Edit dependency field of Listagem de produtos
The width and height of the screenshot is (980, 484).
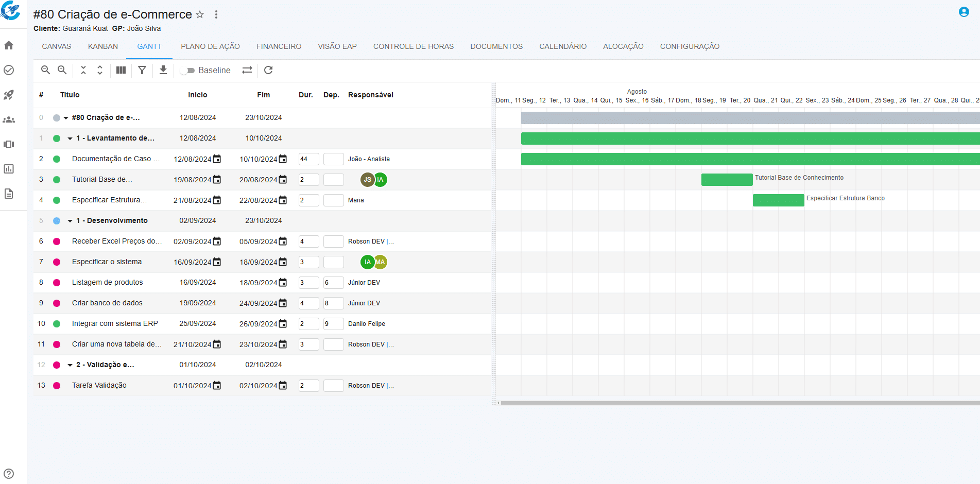(x=333, y=283)
